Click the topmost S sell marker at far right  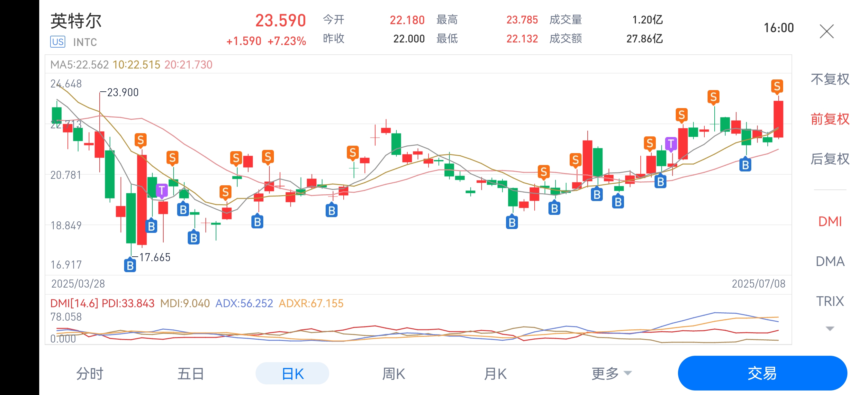pos(777,86)
